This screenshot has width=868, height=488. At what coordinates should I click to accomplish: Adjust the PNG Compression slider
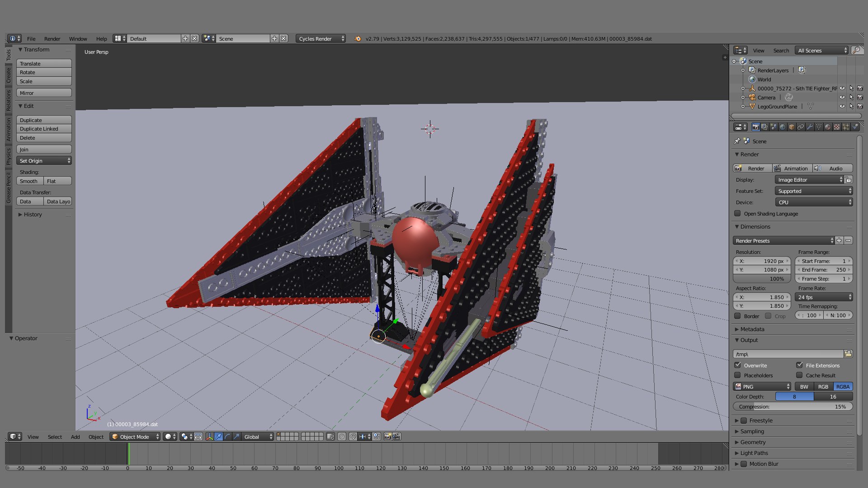click(792, 407)
